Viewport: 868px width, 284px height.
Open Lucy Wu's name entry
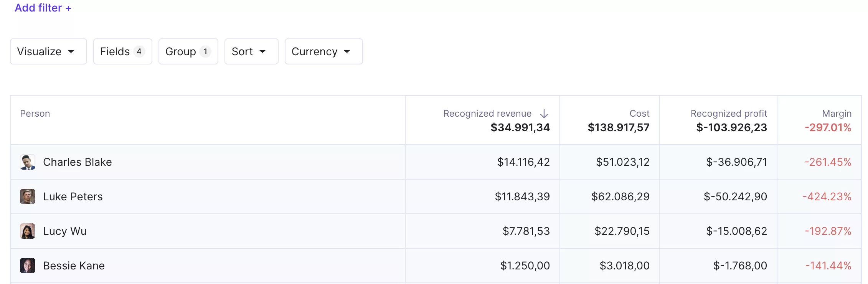click(x=64, y=231)
